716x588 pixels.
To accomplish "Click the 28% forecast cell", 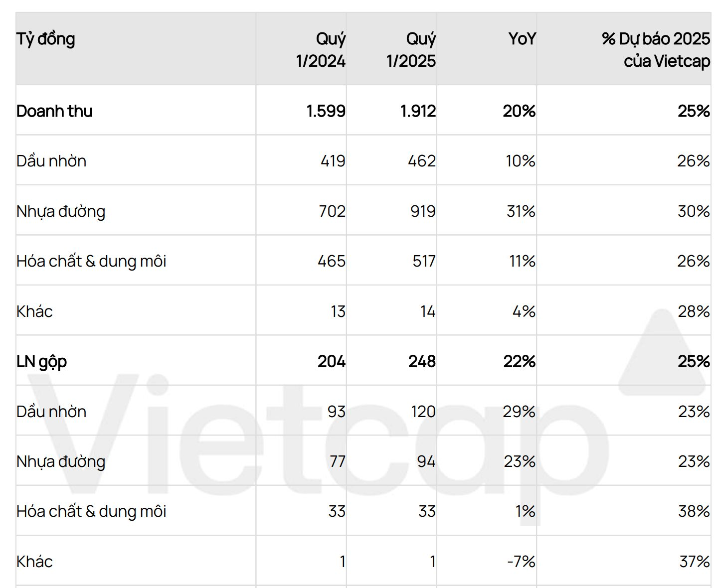I will click(x=694, y=311).
